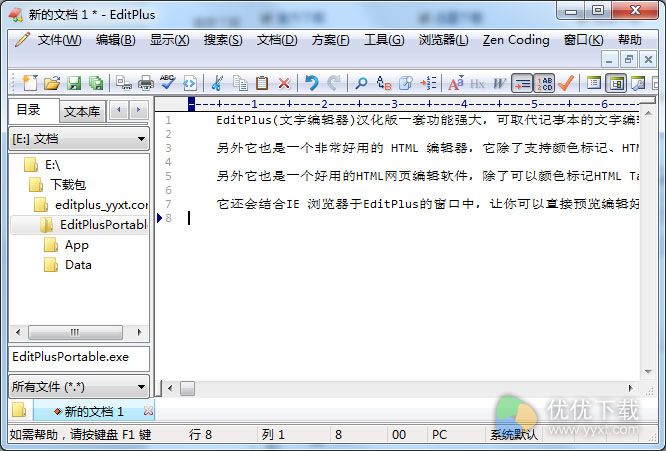Open the 显示(X) menu
The image size is (666, 451).
pyautogui.click(x=169, y=40)
